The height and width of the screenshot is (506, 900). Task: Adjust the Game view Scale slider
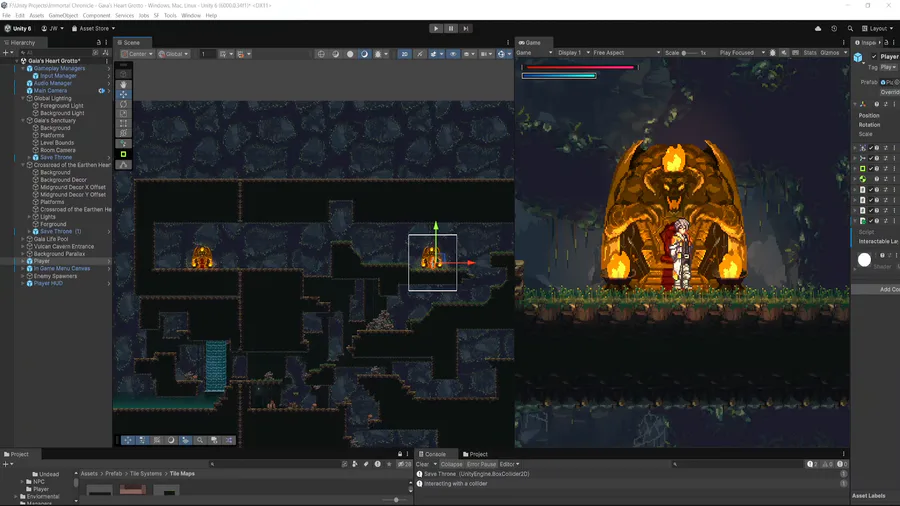[x=689, y=53]
